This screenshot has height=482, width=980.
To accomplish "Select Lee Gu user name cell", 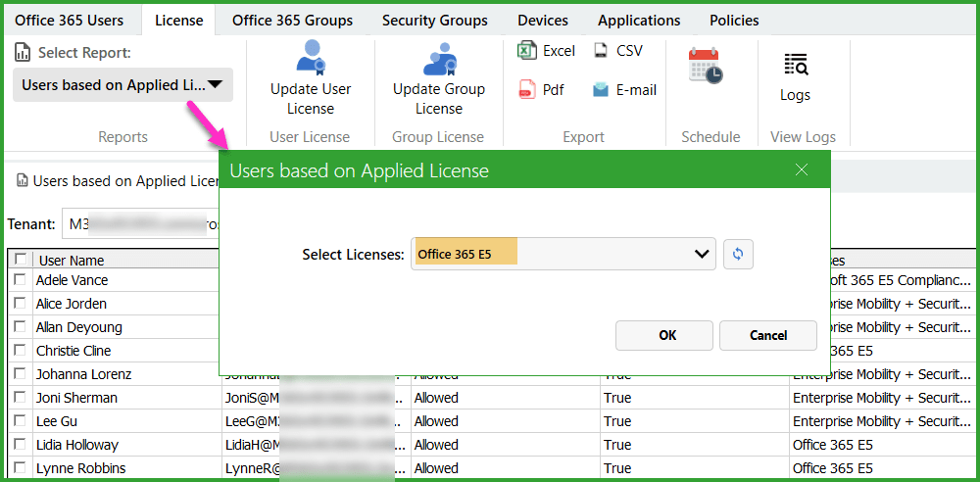I will point(126,421).
